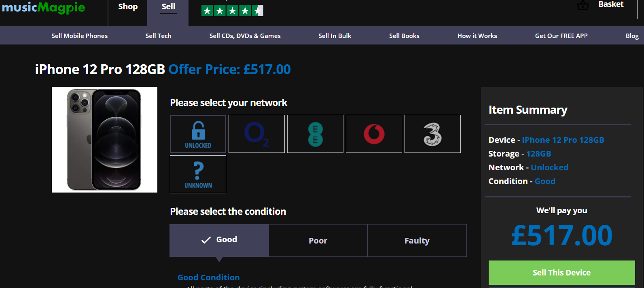Select Poor condition
644x288 pixels.
click(x=318, y=241)
